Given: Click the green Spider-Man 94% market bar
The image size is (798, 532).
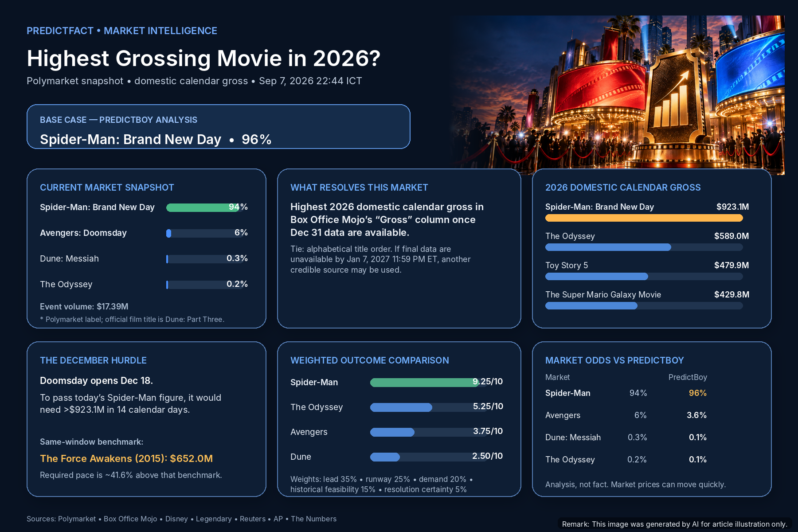Looking at the screenshot, I should [x=203, y=207].
